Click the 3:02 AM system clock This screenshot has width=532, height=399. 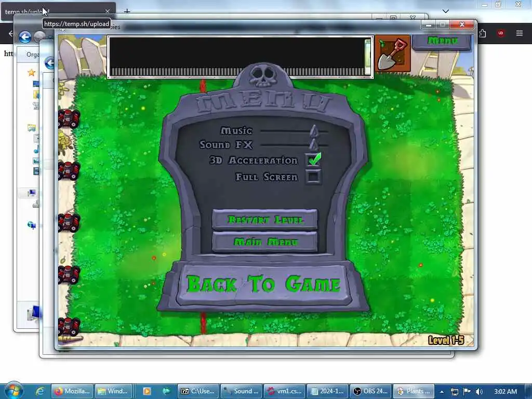point(505,392)
